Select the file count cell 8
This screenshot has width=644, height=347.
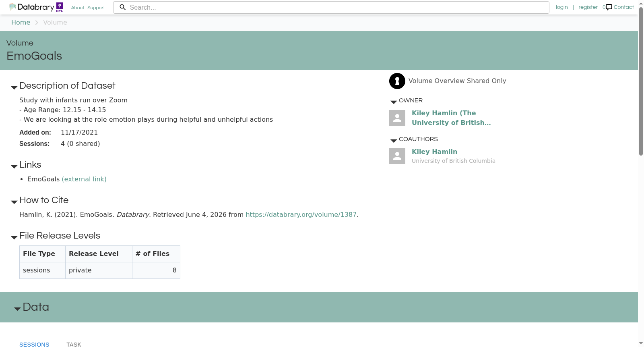pyautogui.click(x=156, y=270)
